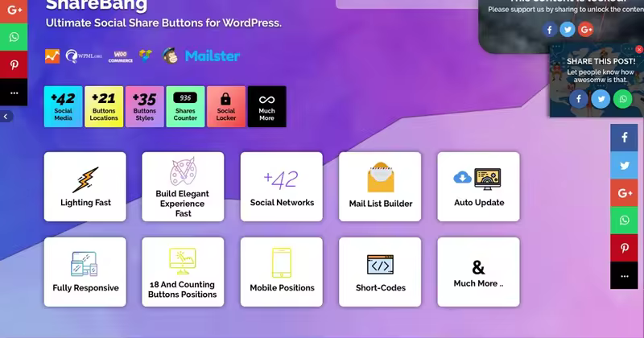This screenshot has height=338, width=644.
Task: Click Pinterest button in right sidebar
Action: [625, 248]
